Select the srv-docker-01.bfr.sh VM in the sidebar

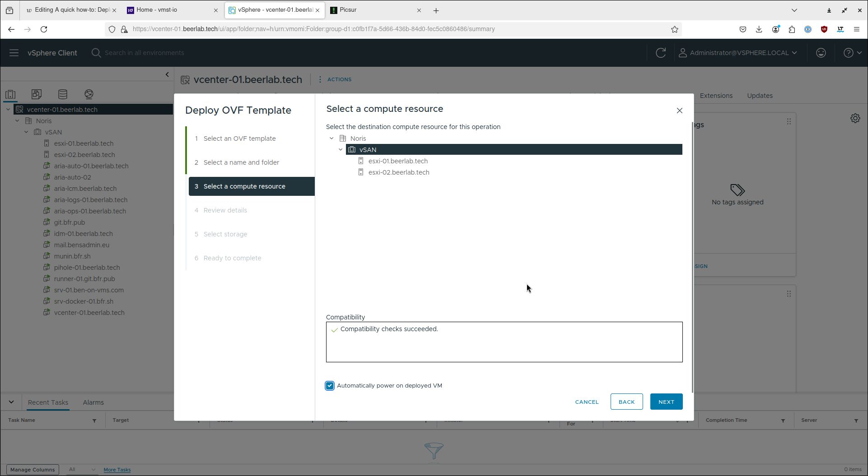coord(84,301)
